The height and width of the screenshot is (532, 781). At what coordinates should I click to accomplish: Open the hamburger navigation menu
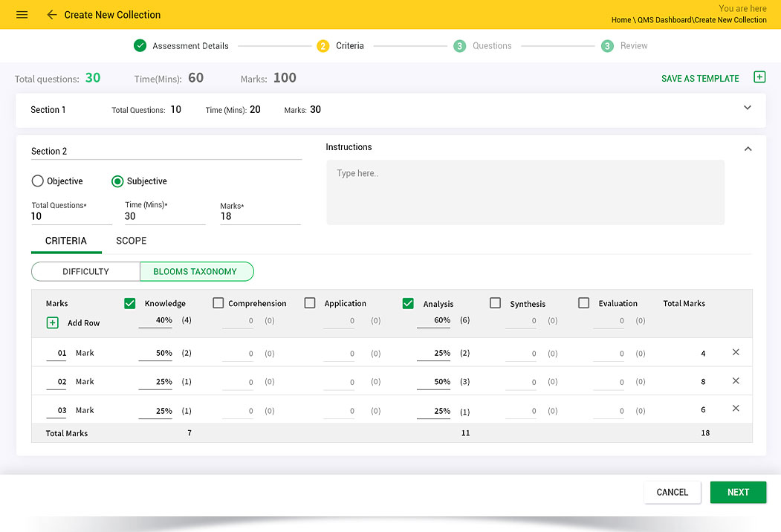(22, 15)
